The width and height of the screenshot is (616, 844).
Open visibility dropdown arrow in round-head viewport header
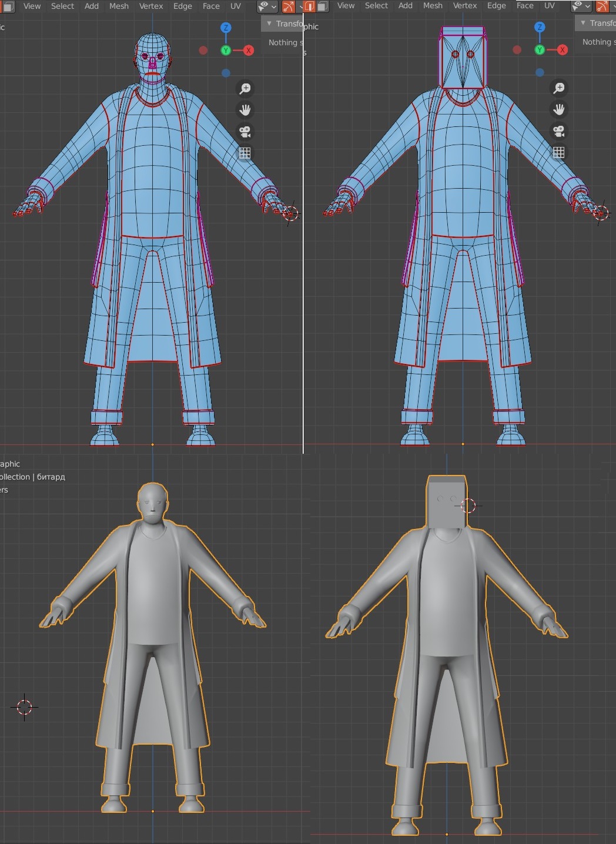coord(274,6)
